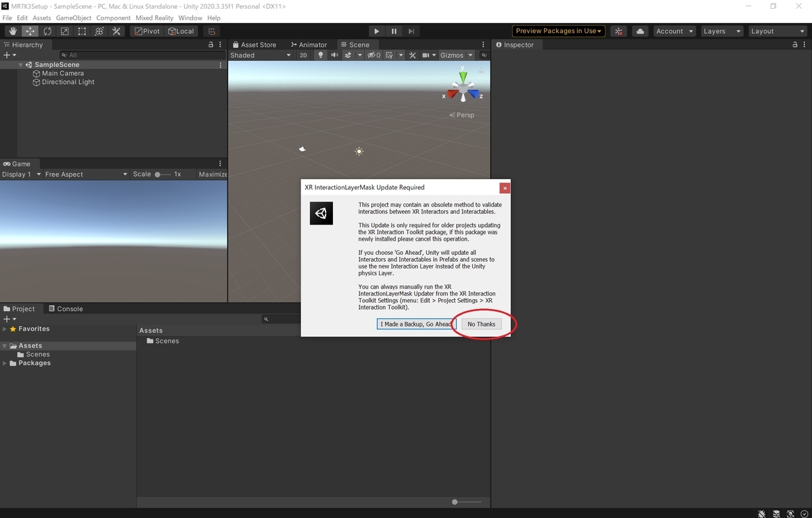
Task: Open Collab status icon
Action: pos(618,31)
